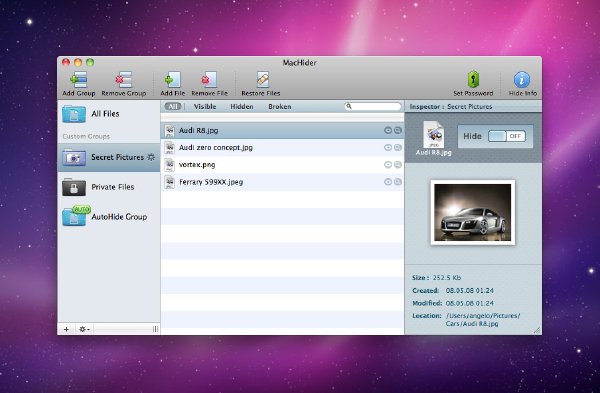Click sidebar resize grip at bottom
Screen dimensions: 600x393
point(155,329)
